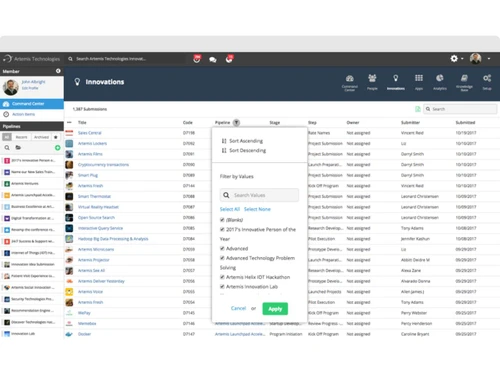Open the Setup gears icon
The height and width of the screenshot is (375, 500).
[487, 78]
